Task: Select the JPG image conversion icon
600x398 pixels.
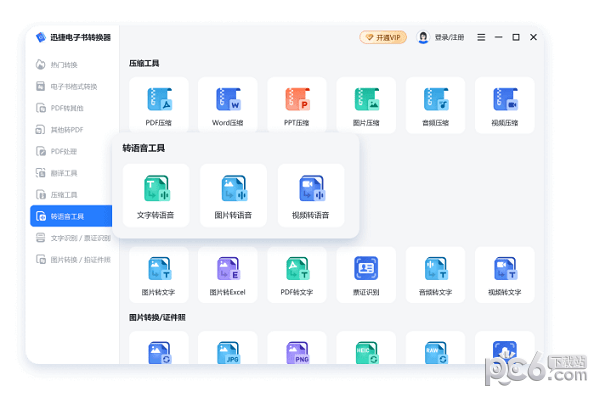Action: tap(228, 352)
